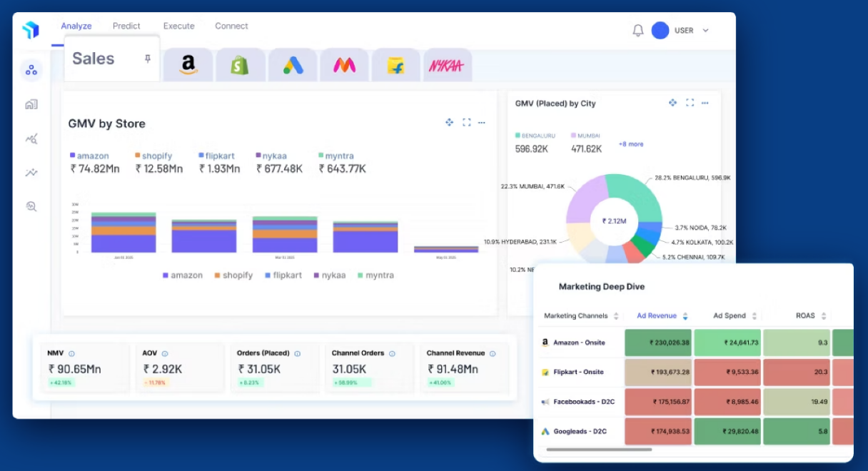Open more options on GMV by Store
Image resolution: width=868 pixels, height=471 pixels.
click(482, 123)
